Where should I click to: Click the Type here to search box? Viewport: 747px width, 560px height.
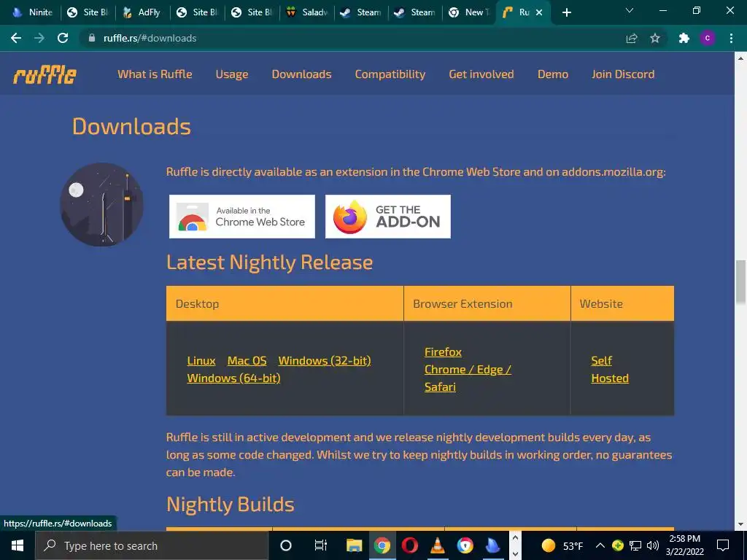tap(152, 545)
